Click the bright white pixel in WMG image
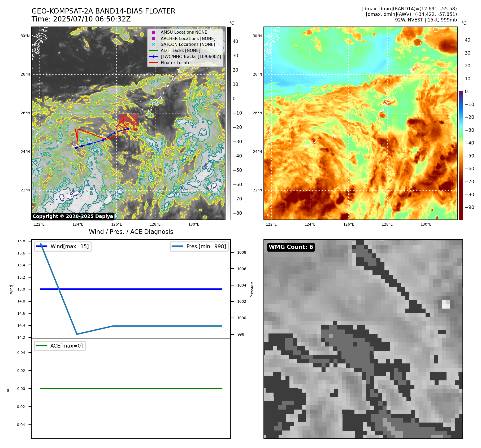Viewport: 481px width, 448px height. click(x=446, y=304)
